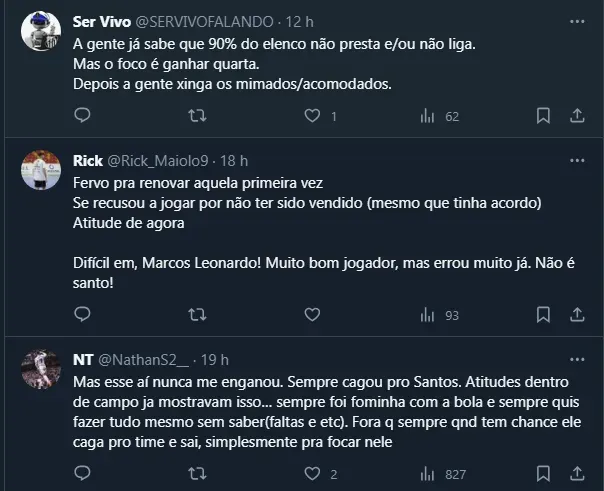Bookmark Rick's tweet
Image resolution: width=604 pixels, height=491 pixels.
543,315
